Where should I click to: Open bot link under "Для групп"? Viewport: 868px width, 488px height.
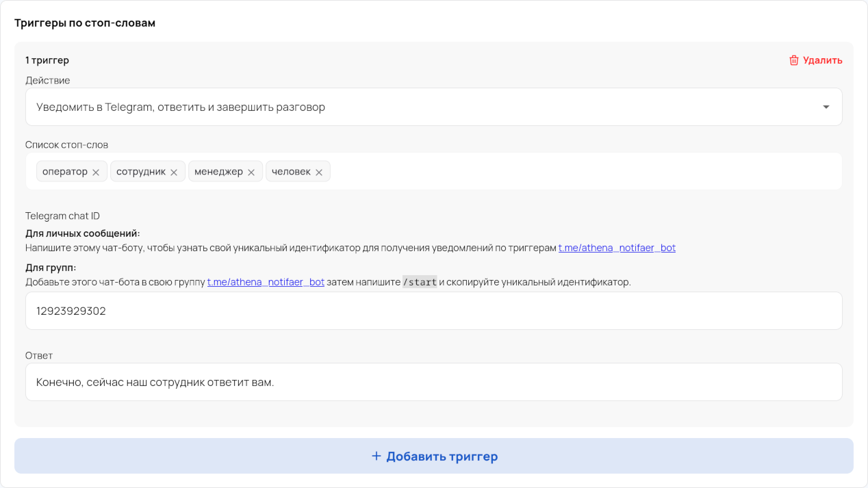266,282
